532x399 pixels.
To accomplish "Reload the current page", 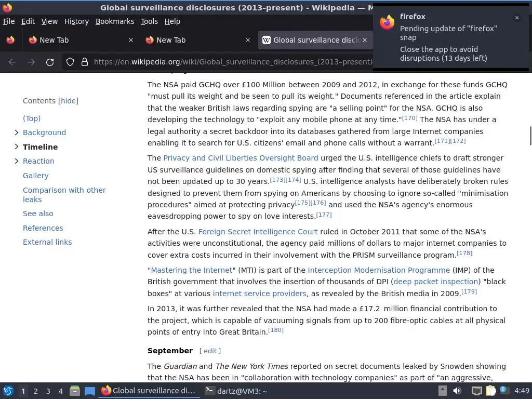I will (x=50, y=62).
